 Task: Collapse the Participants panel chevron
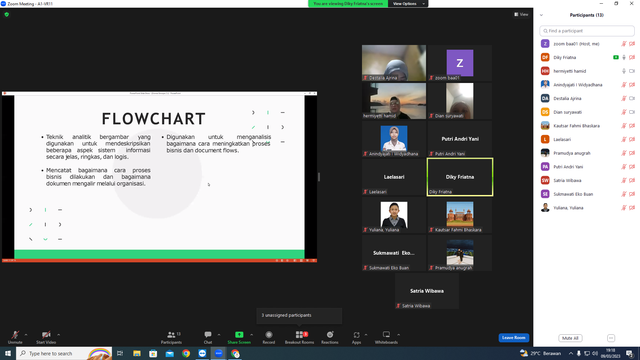pos(541,15)
